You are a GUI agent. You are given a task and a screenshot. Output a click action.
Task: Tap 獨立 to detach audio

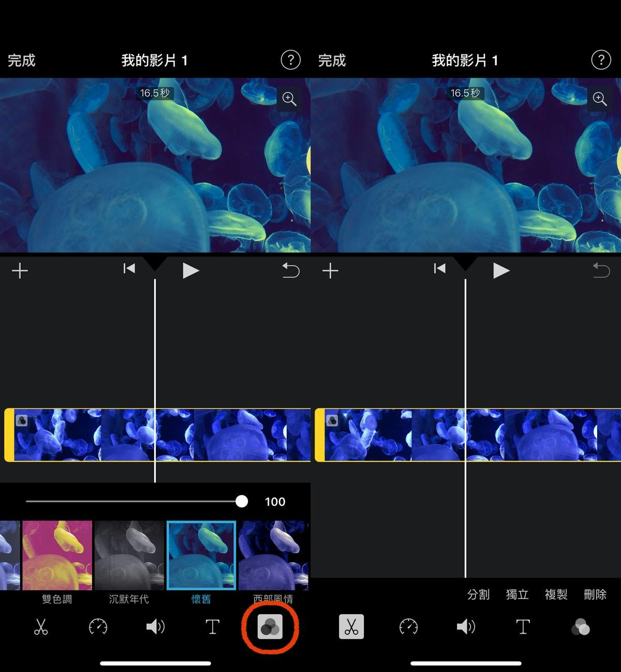(517, 594)
